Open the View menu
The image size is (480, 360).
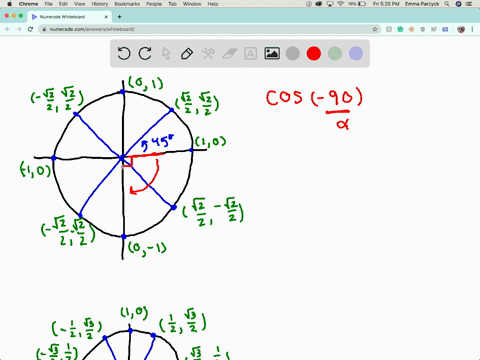79,4
